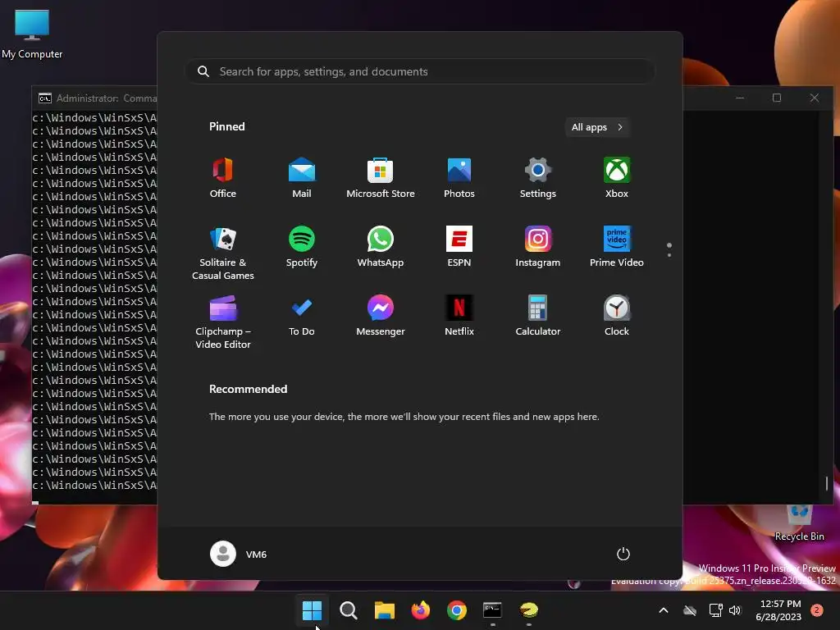
Task: Launch Netflix
Action: tap(459, 316)
